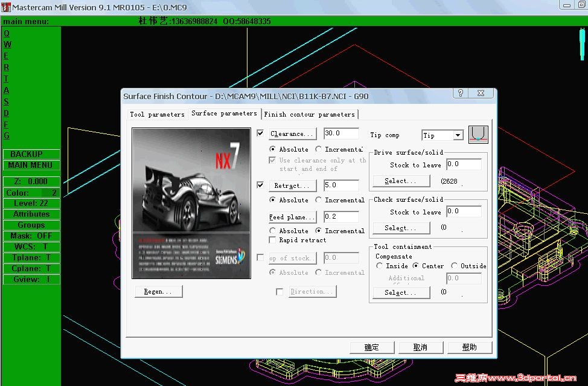Open Attributes in sidebar
Screen dimensions: 588x386
click(31, 214)
